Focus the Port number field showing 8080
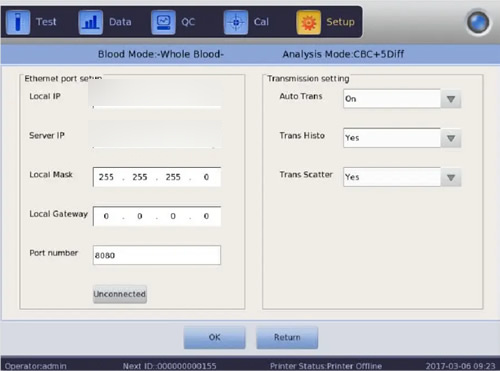The height and width of the screenshot is (371, 500). pyautogui.click(x=157, y=255)
